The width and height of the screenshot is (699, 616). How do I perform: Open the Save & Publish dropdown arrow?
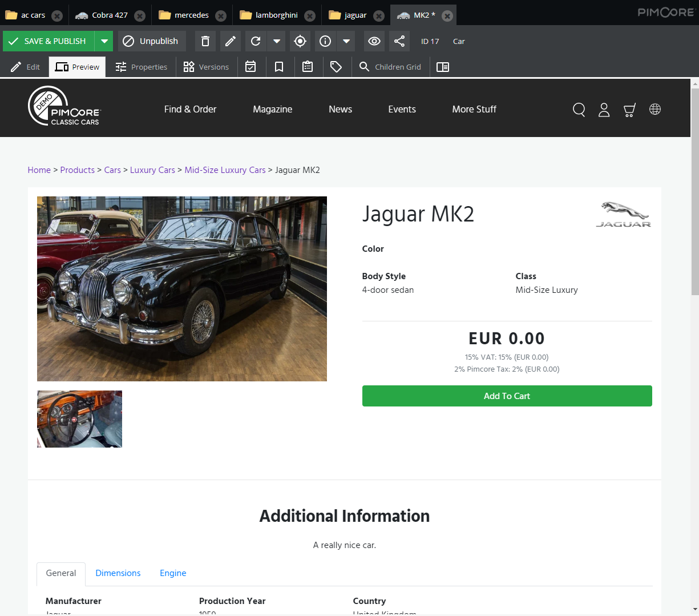click(x=104, y=41)
